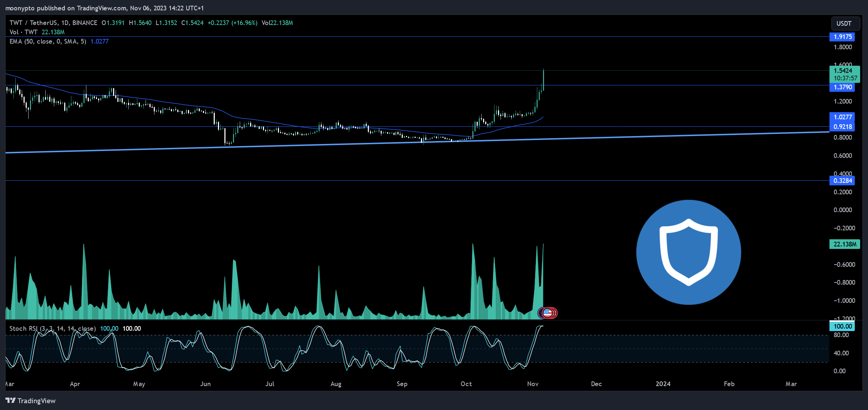Click the 0.6000 price axis value
This screenshot has width=868, height=410.
click(843, 156)
